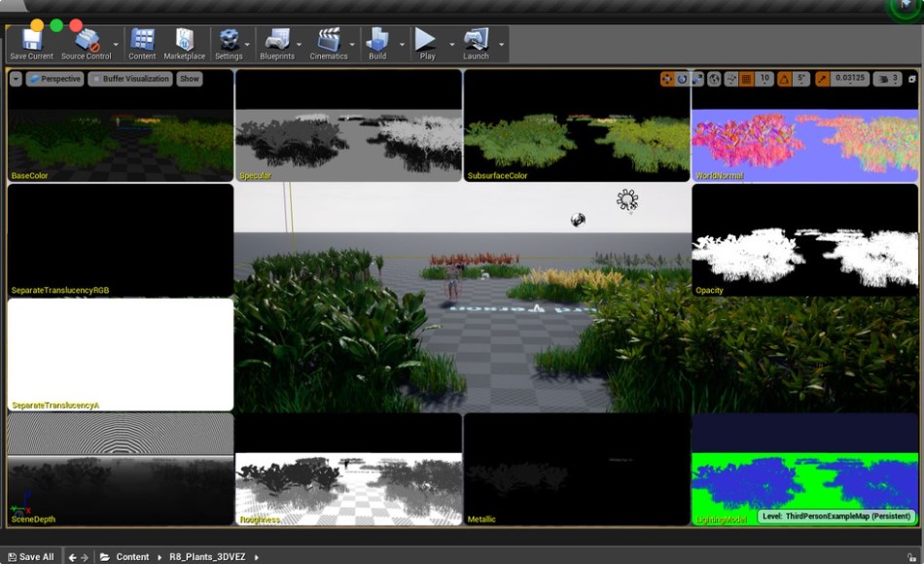Open the Show flags menu
Screen dimensions: 924x564
189,79
